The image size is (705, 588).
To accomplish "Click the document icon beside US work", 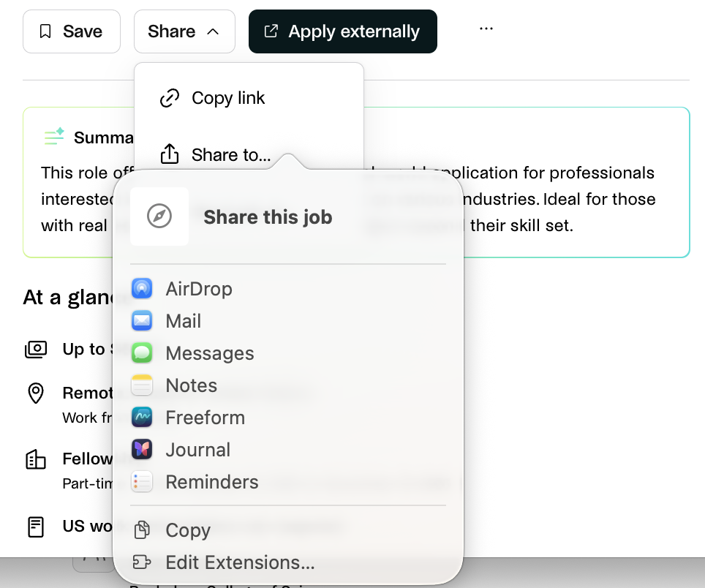I will (36, 527).
